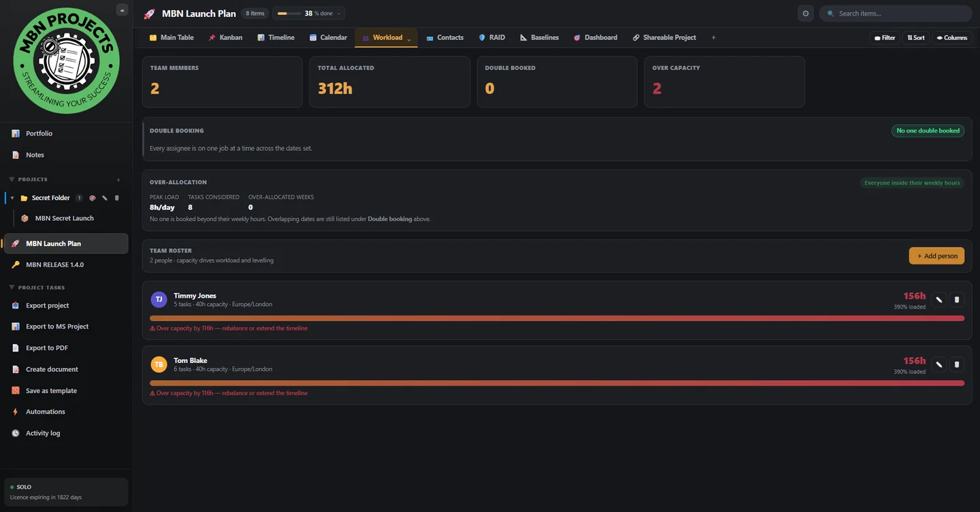The image size is (980, 512).
Task: Edit Tom Blake with the pencil icon
Action: pyautogui.click(x=939, y=364)
